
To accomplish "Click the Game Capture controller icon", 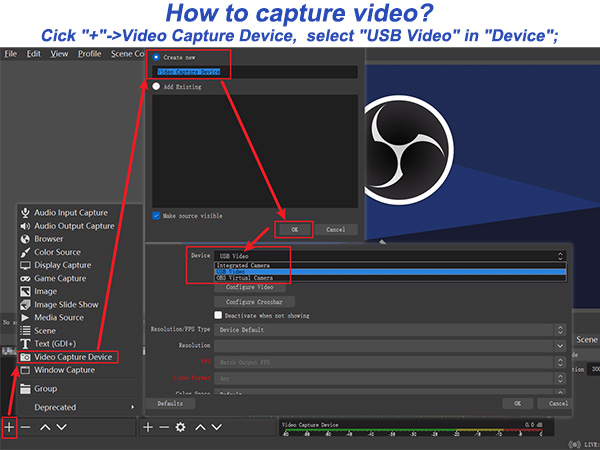I will pos(25,279).
